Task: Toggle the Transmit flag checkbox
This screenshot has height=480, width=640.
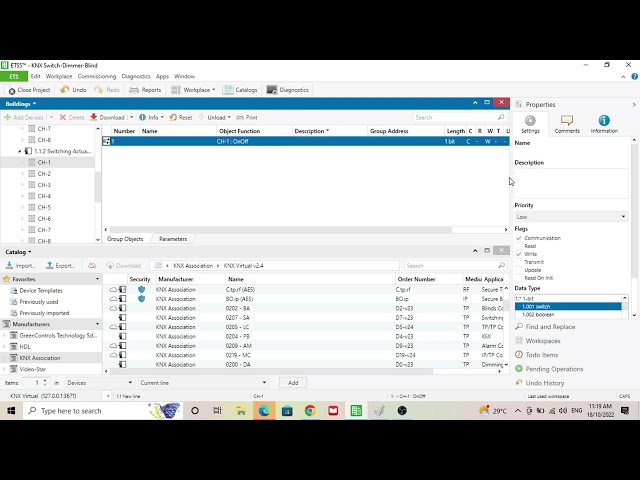Action: [x=519, y=262]
